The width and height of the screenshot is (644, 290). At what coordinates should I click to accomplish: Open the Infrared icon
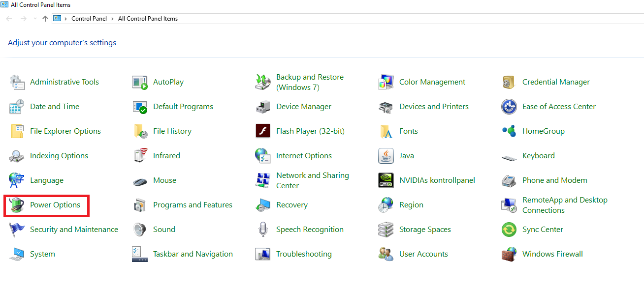(140, 156)
